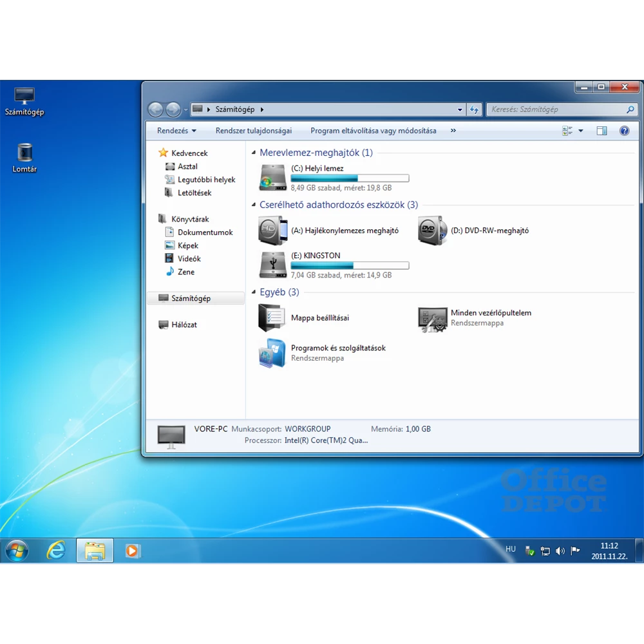This screenshot has width=644, height=644.
Task: Open the D: DVD-RW-meghajtó drive icon
Action: pyautogui.click(x=431, y=230)
